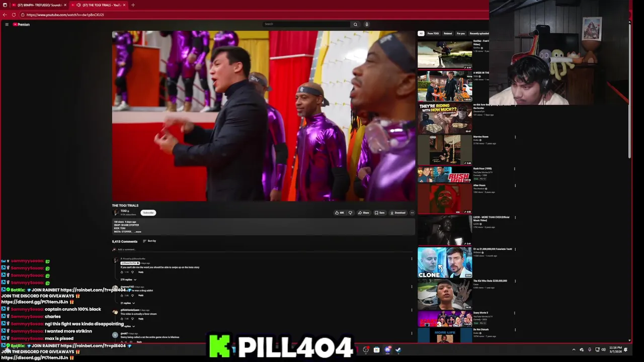Screen dimensions: 644x362
Task: Switch to the 90MPH- TREFUEGO tab
Action: [x=39, y=5]
